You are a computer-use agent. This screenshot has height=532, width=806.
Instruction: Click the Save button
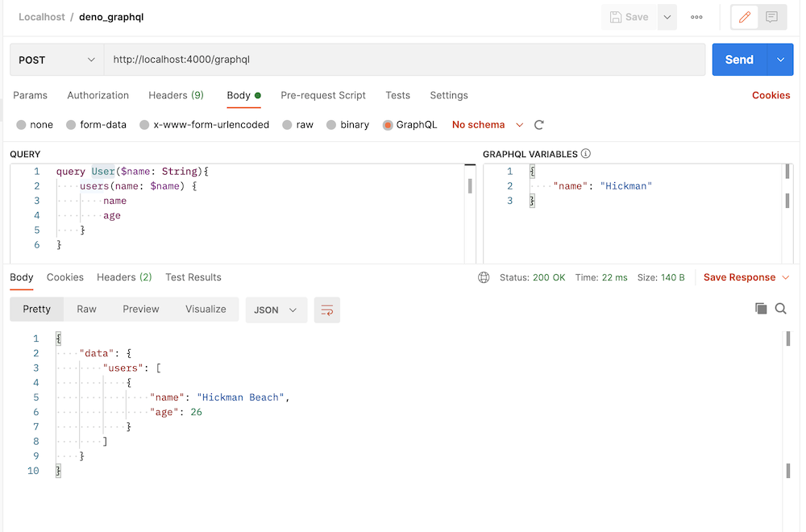click(x=629, y=17)
